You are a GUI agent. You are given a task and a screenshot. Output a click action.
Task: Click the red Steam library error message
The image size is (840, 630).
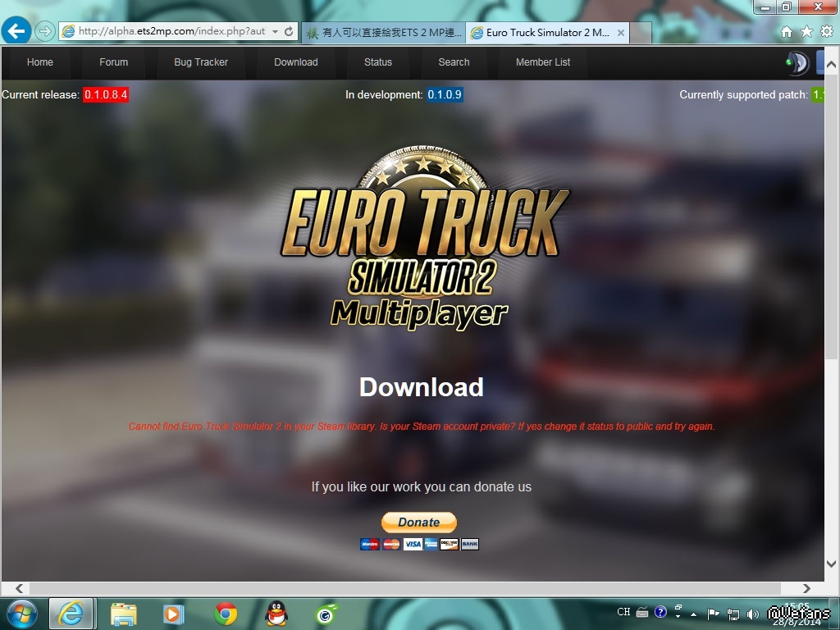tap(422, 427)
